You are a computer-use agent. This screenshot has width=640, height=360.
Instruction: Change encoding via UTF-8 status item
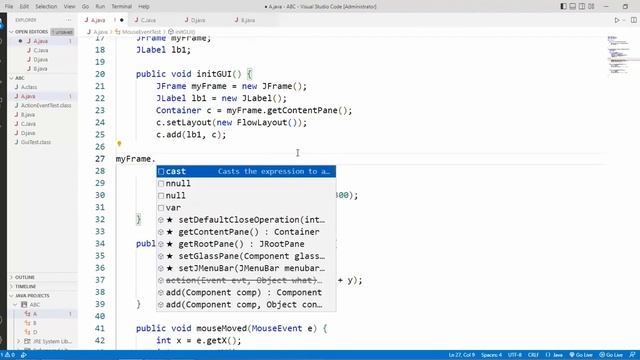tap(515, 355)
